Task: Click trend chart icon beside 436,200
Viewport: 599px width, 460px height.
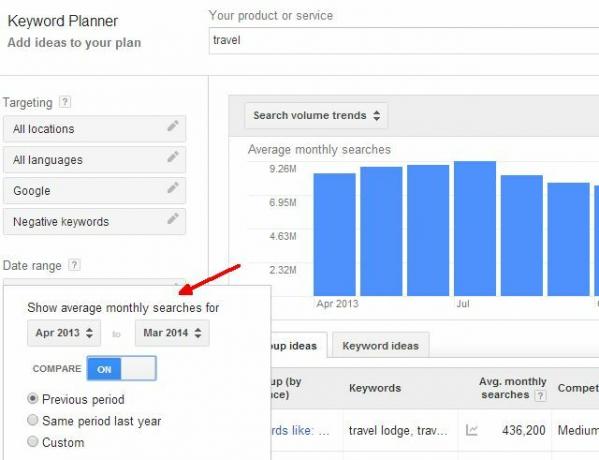Action: tap(472, 430)
